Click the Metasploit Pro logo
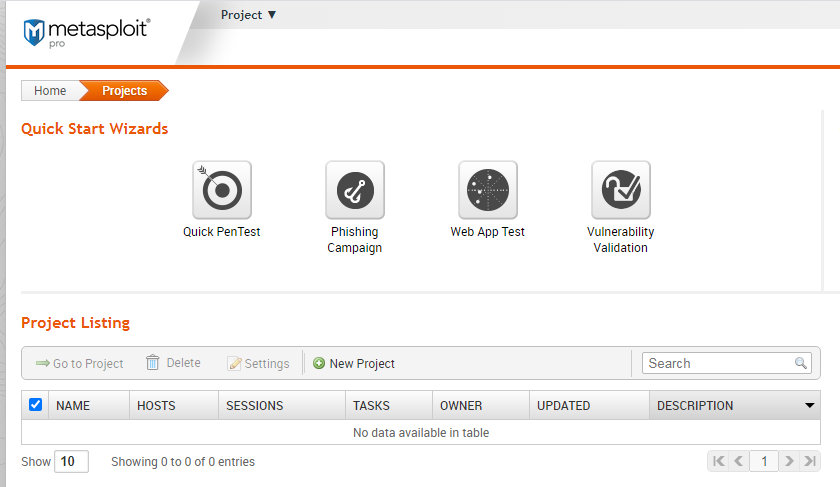This screenshot has height=487, width=840. tap(86, 33)
